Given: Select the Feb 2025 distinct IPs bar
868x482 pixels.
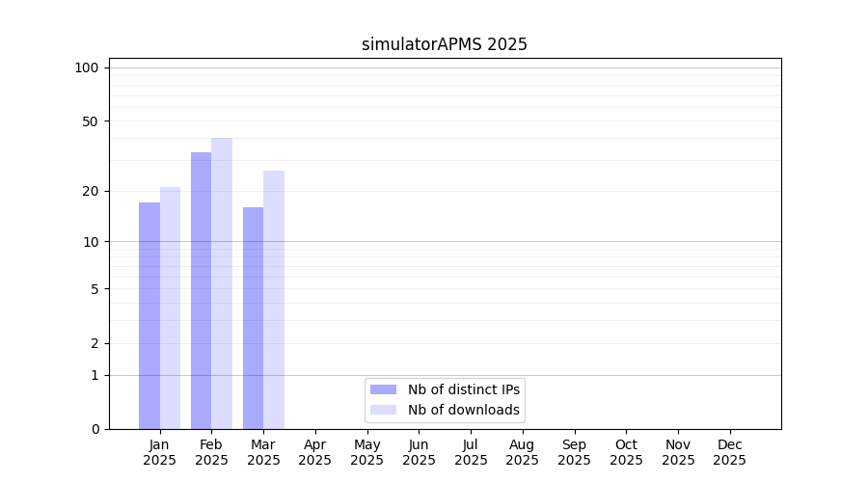Looking at the screenshot, I should (201, 290).
